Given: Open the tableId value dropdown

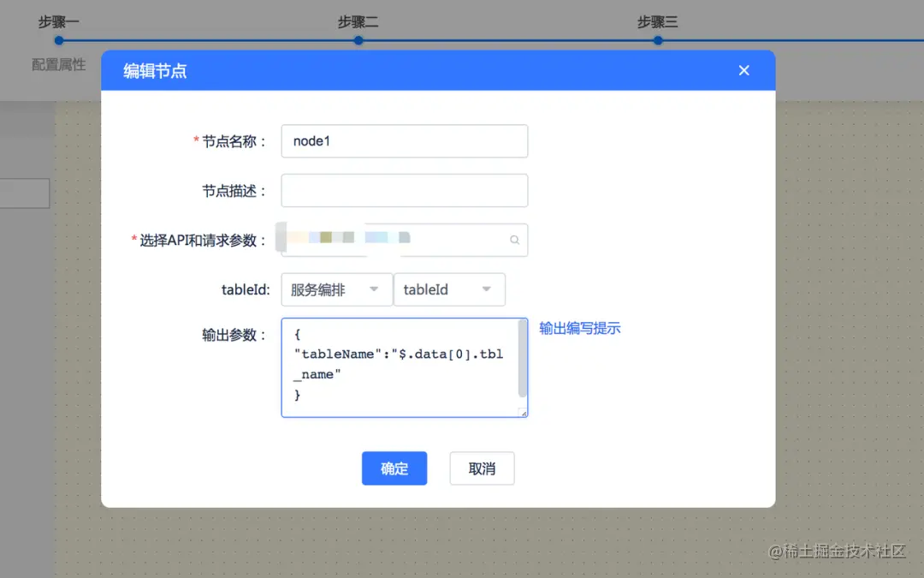Looking at the screenshot, I should [x=449, y=289].
